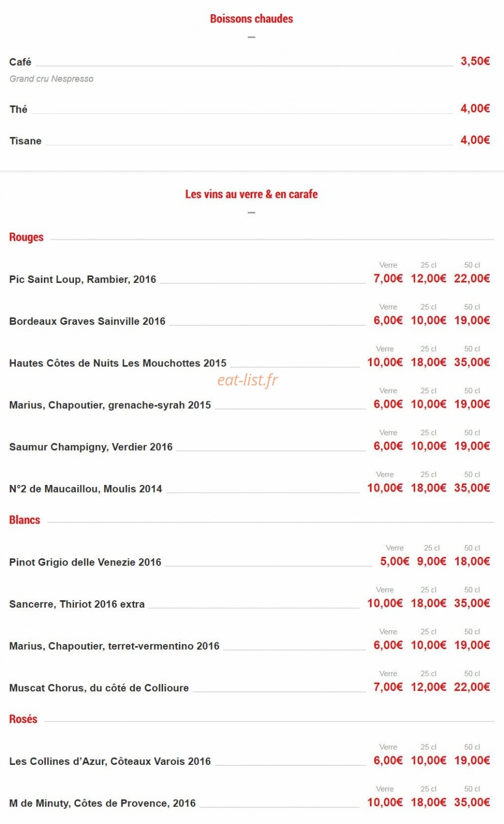Click the Rosés category label

coord(23,719)
